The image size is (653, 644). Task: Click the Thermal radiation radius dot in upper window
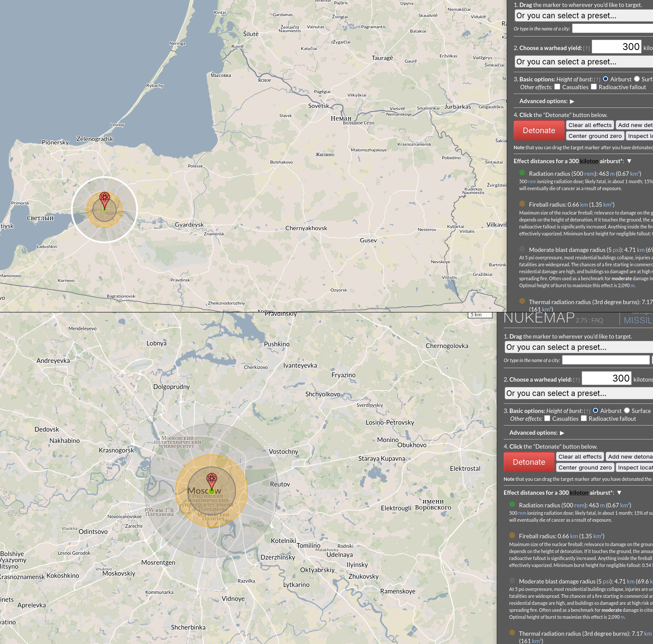(522, 301)
